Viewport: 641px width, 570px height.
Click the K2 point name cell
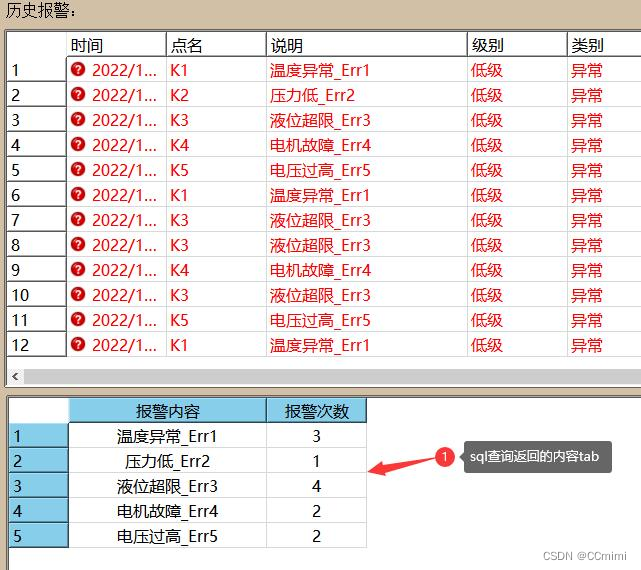pyautogui.click(x=216, y=95)
